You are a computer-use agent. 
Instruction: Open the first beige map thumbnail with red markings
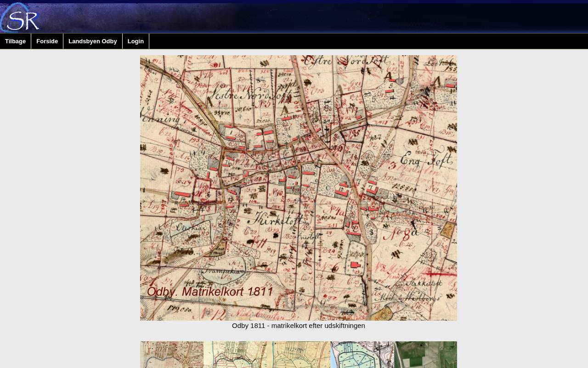pos(172,355)
